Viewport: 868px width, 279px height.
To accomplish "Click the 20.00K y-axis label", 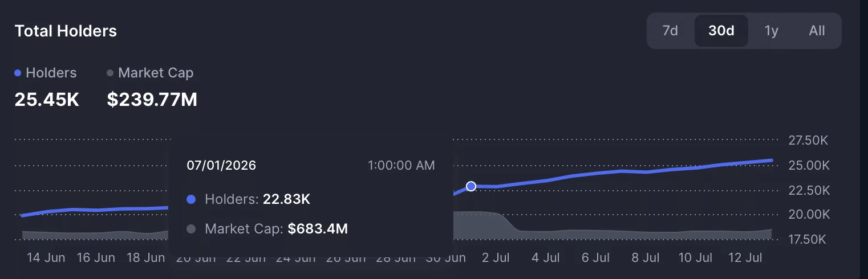I will [808, 215].
